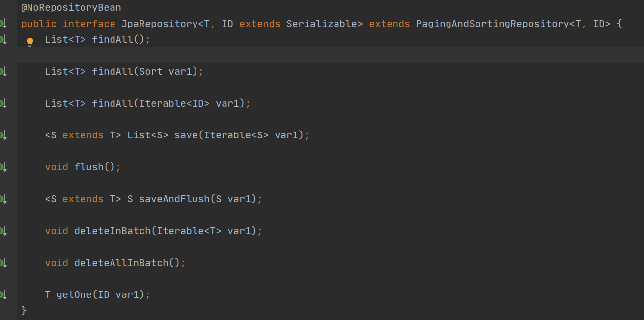Click the void keyword before deleteAllInBatch()
The width and height of the screenshot is (644, 320).
point(56,263)
